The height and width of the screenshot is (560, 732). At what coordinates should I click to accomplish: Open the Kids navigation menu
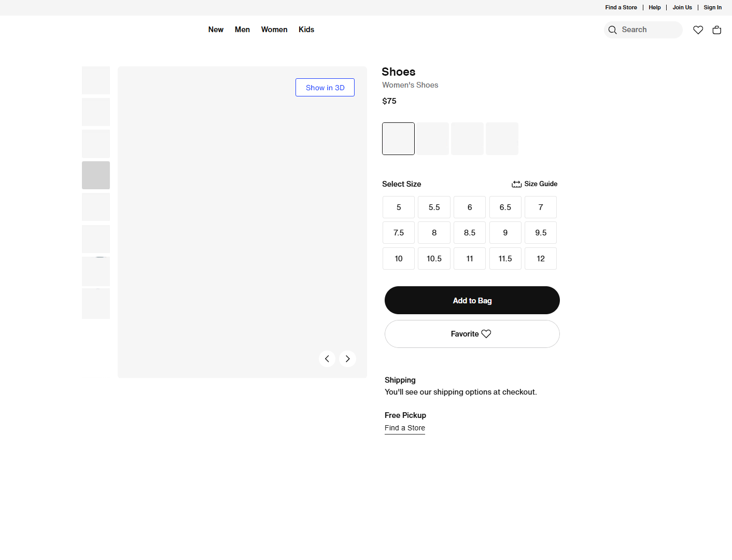[x=306, y=30]
